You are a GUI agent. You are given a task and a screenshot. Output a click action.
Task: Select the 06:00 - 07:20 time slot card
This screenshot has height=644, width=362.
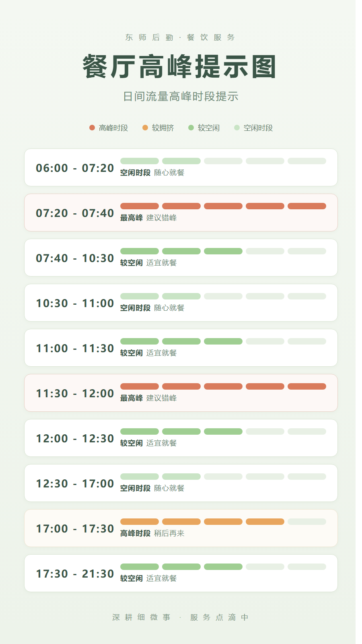[181, 167]
